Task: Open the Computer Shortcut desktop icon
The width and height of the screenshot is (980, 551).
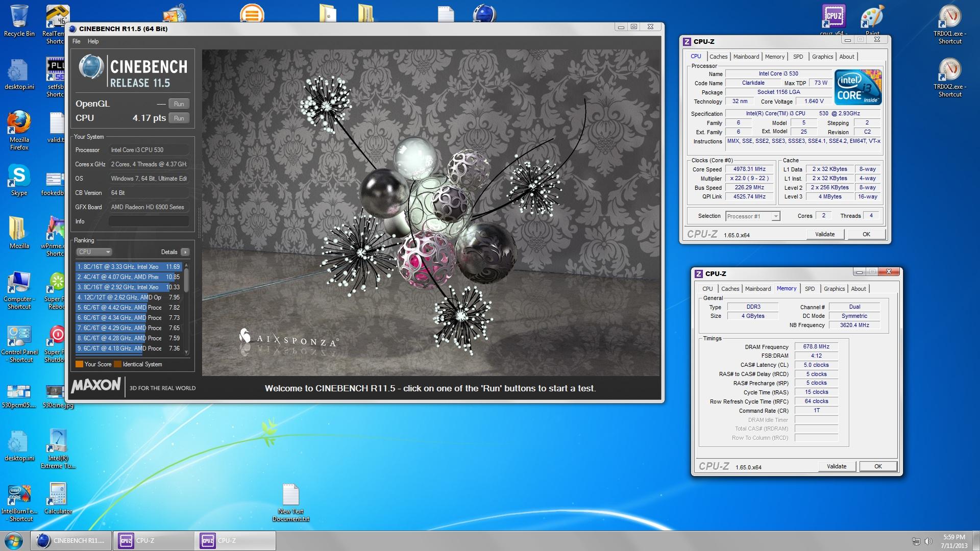Action: pyautogui.click(x=19, y=291)
